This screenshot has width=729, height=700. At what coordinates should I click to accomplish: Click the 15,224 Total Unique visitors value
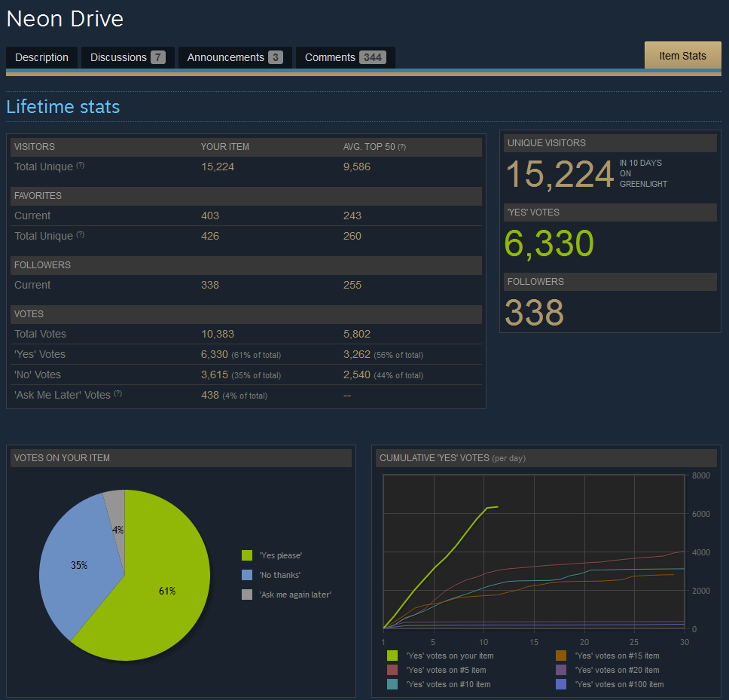click(x=218, y=167)
